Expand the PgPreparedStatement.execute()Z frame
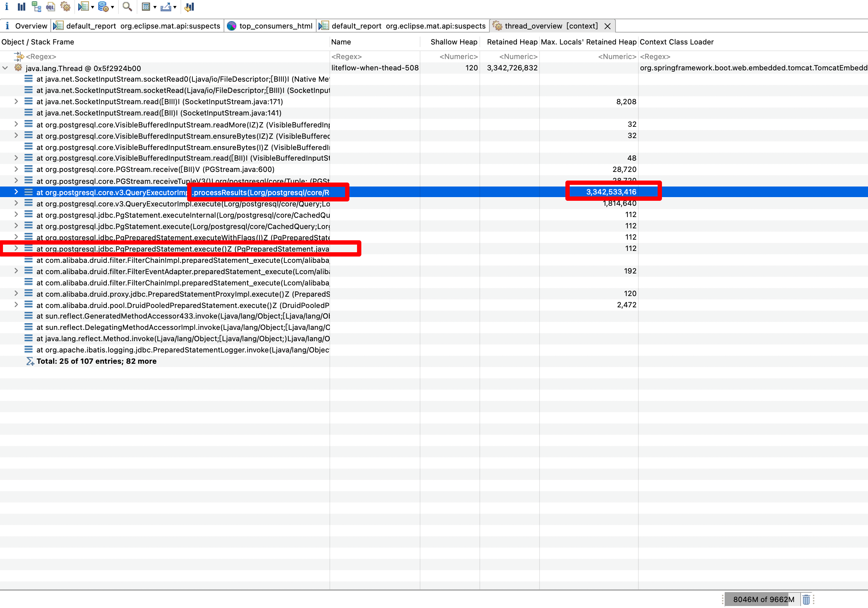Viewport: 868px width, 608px height. pyautogui.click(x=16, y=249)
